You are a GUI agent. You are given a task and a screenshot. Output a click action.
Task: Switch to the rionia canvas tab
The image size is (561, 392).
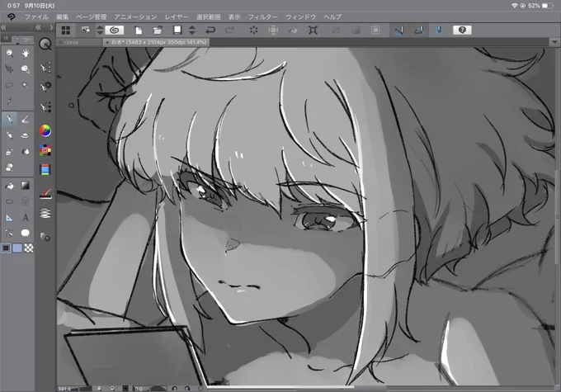coord(79,42)
